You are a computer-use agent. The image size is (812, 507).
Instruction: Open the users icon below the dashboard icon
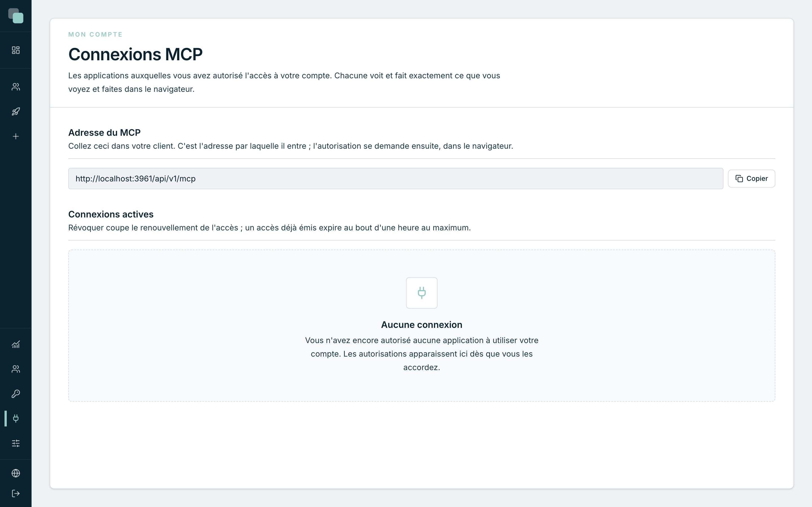click(x=16, y=87)
